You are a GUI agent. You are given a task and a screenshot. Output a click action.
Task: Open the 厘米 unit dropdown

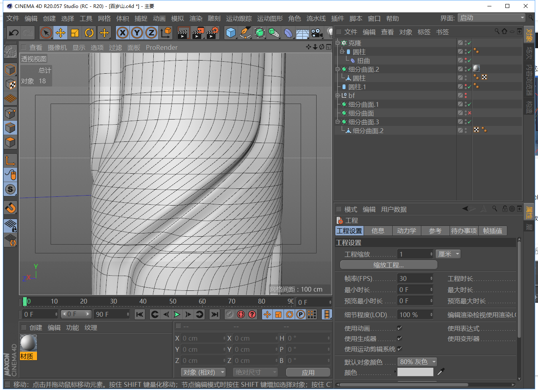pyautogui.click(x=448, y=254)
